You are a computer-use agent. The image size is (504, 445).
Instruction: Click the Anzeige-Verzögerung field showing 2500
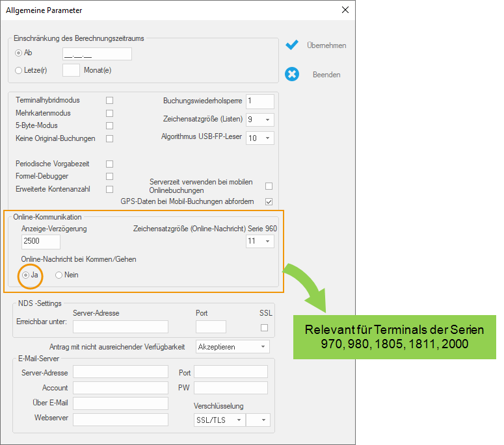pos(40,242)
